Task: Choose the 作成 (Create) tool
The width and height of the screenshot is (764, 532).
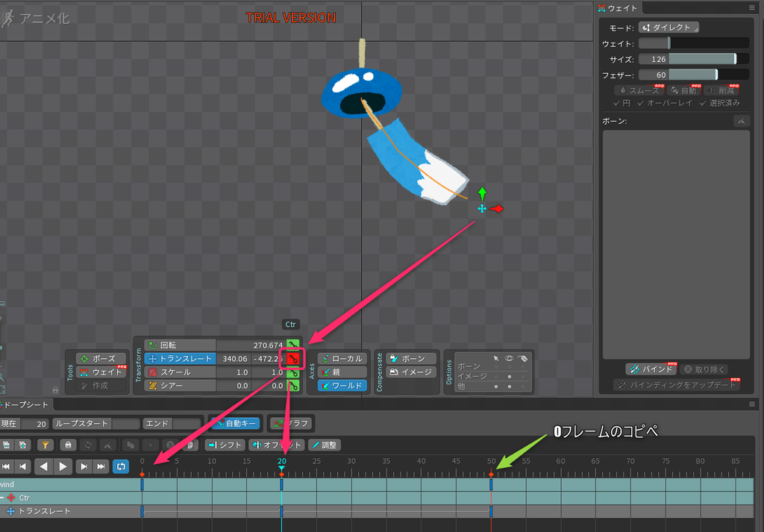Action: (x=101, y=385)
